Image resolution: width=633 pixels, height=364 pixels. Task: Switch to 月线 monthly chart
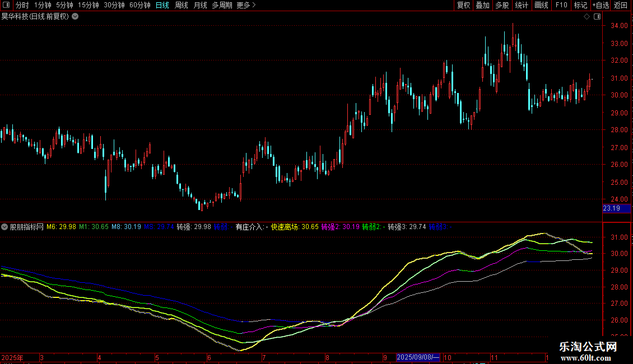coord(200,5)
